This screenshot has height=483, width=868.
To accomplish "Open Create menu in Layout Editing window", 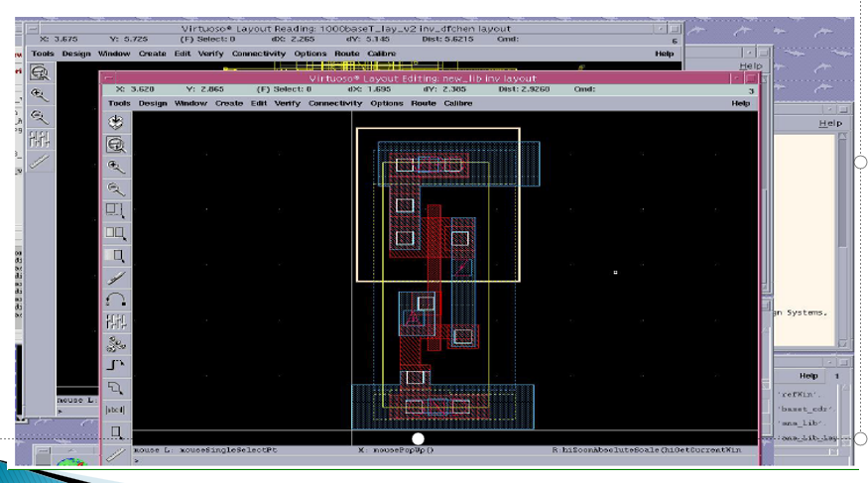I will pyautogui.click(x=229, y=103).
